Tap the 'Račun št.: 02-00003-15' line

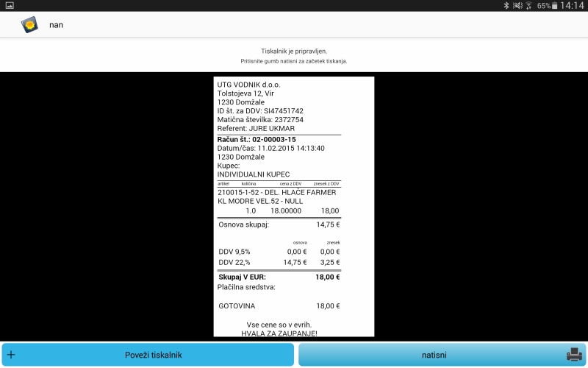pyautogui.click(x=257, y=139)
